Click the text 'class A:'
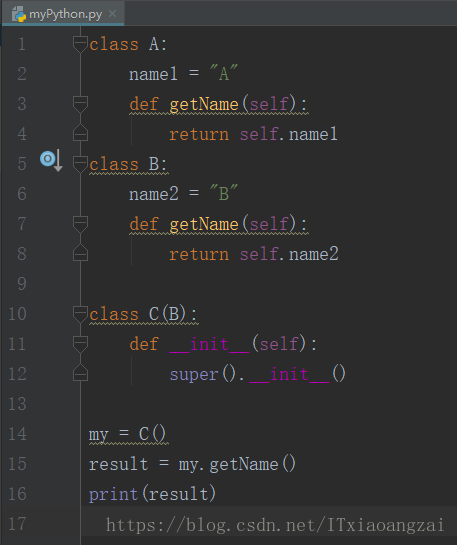The width and height of the screenshot is (457, 545). [x=128, y=44]
